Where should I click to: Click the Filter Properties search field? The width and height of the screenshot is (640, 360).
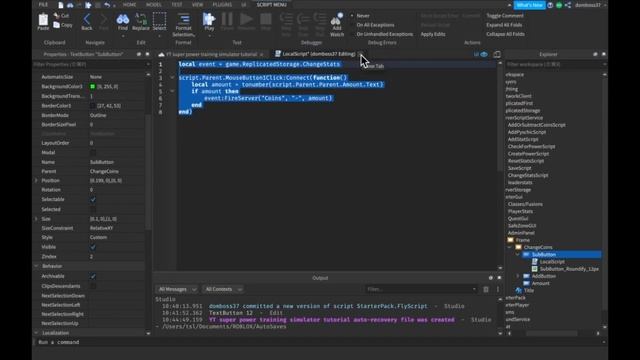coord(91,64)
